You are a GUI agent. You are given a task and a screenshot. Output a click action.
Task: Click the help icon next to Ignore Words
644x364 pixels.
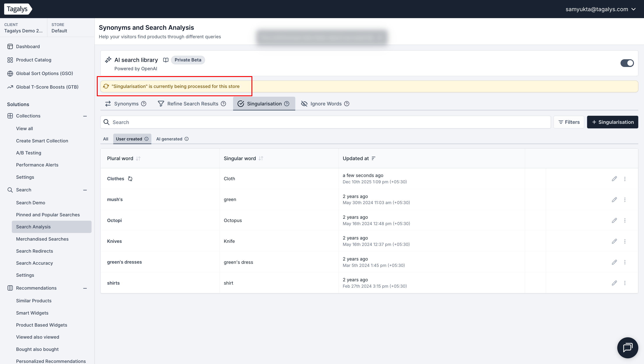(347, 104)
